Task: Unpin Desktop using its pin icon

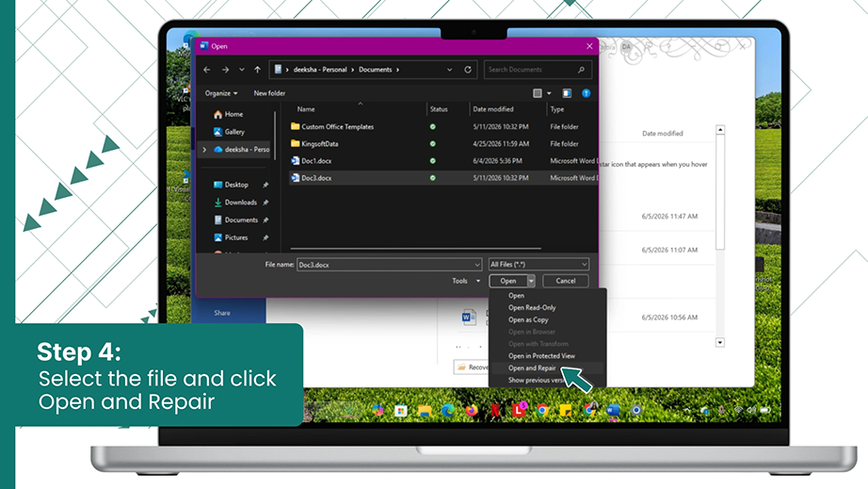Action: (265, 185)
